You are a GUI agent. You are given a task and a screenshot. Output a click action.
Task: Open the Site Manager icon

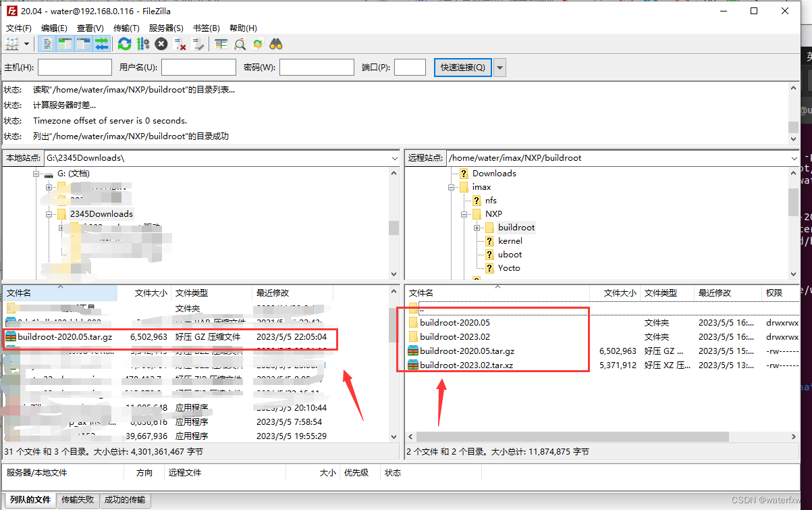12,44
